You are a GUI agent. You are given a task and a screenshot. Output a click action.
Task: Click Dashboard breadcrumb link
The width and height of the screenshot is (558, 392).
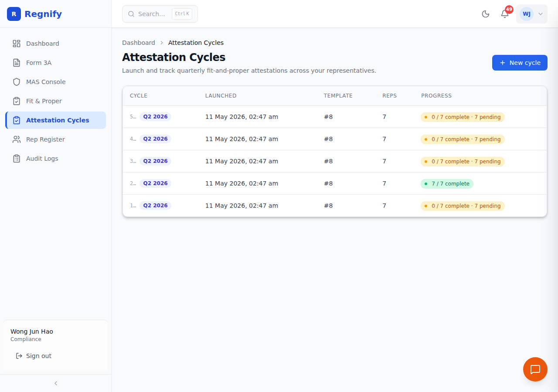(139, 43)
